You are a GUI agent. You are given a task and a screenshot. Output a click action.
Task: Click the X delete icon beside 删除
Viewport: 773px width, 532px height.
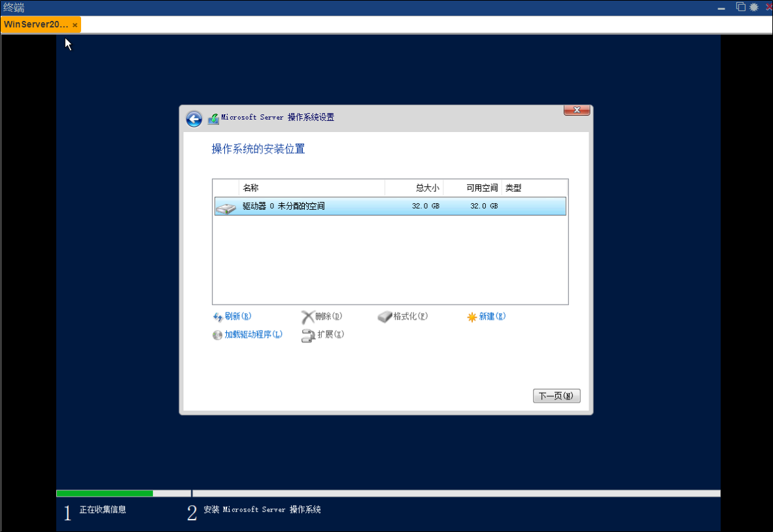pyautogui.click(x=307, y=317)
